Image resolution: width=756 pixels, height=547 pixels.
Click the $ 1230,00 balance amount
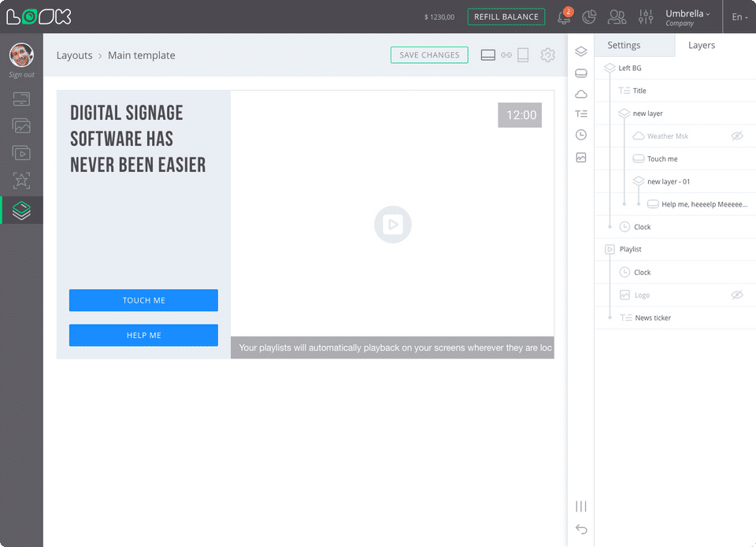[x=439, y=17]
